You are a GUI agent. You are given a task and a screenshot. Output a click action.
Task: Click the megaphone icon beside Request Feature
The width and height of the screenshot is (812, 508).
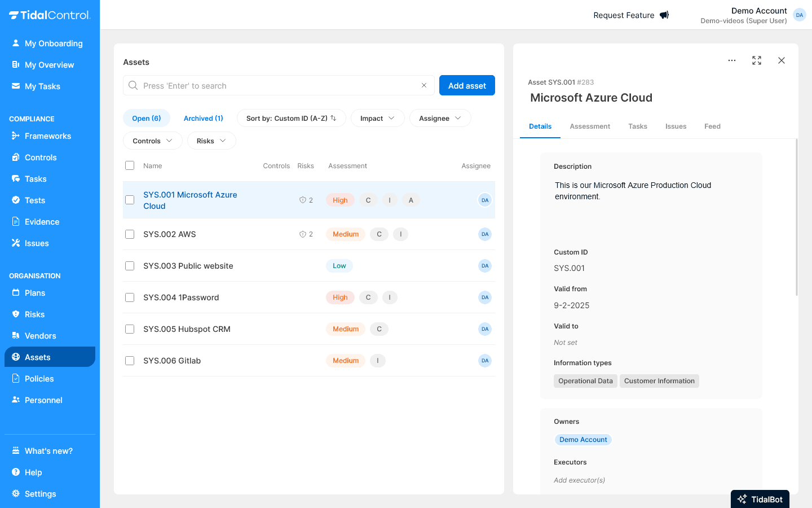[x=664, y=15]
